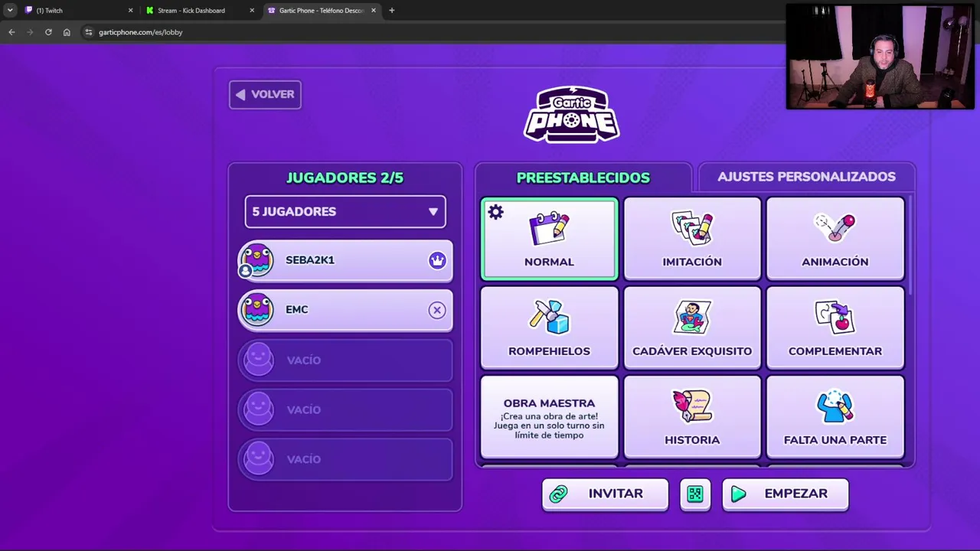Choose the FALTA UNA PARTE mode
The width and height of the screenshot is (980, 551).
(835, 418)
